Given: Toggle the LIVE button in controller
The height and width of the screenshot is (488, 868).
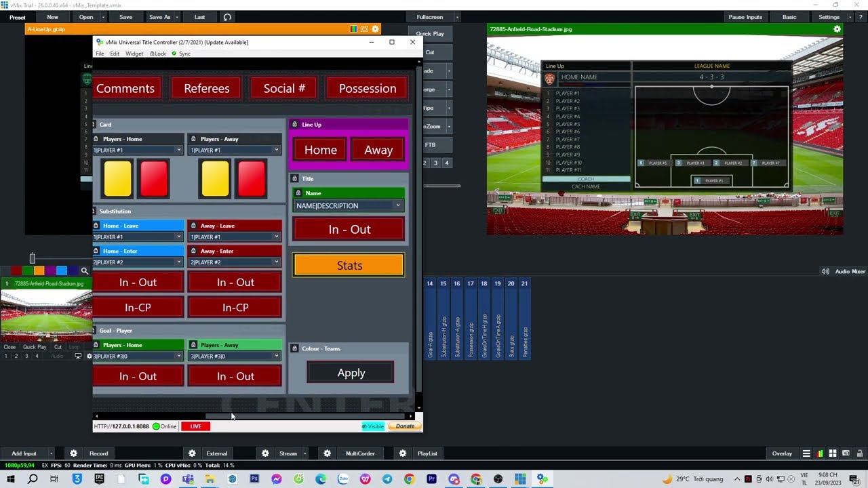Looking at the screenshot, I should tap(195, 426).
